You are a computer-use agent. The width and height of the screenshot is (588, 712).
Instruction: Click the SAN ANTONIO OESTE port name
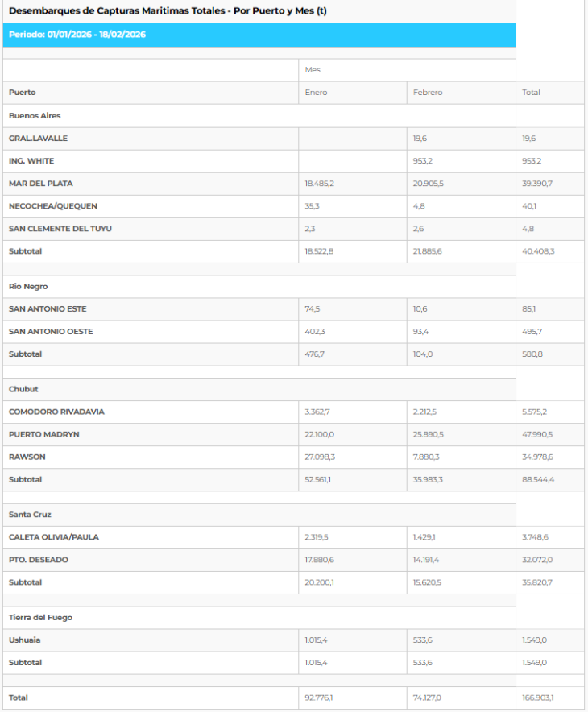pyautogui.click(x=51, y=332)
